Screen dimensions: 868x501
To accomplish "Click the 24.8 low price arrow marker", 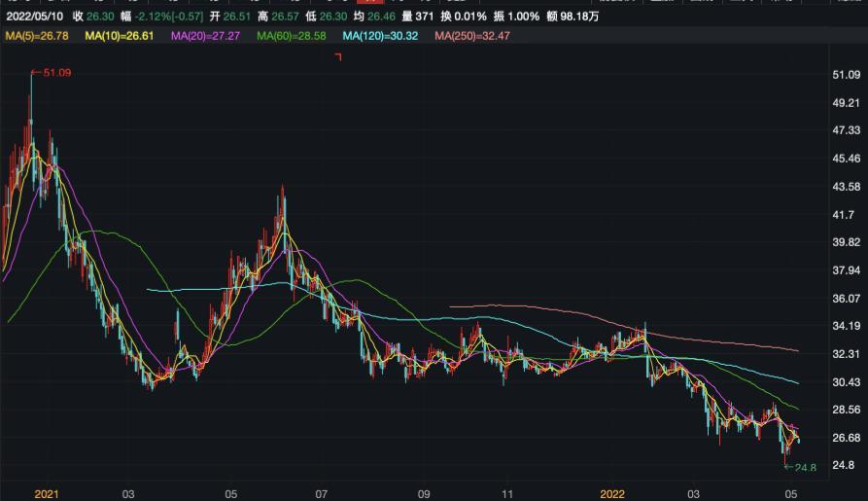I will pos(801,468).
